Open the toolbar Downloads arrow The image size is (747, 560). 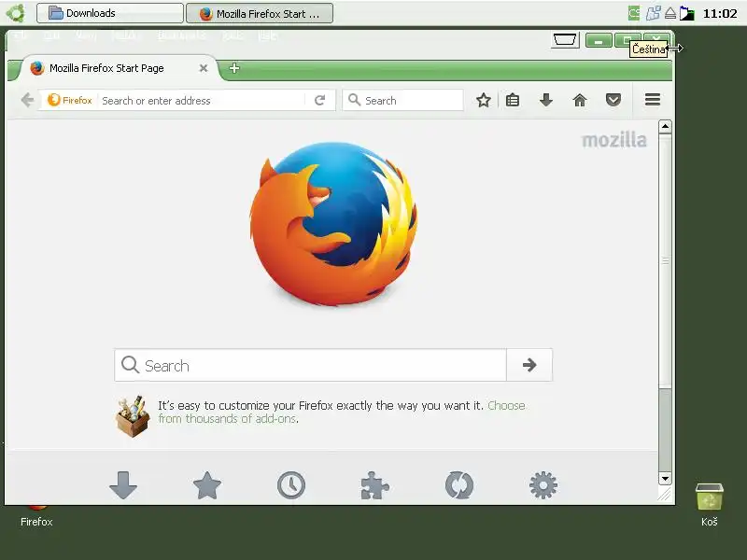point(546,100)
